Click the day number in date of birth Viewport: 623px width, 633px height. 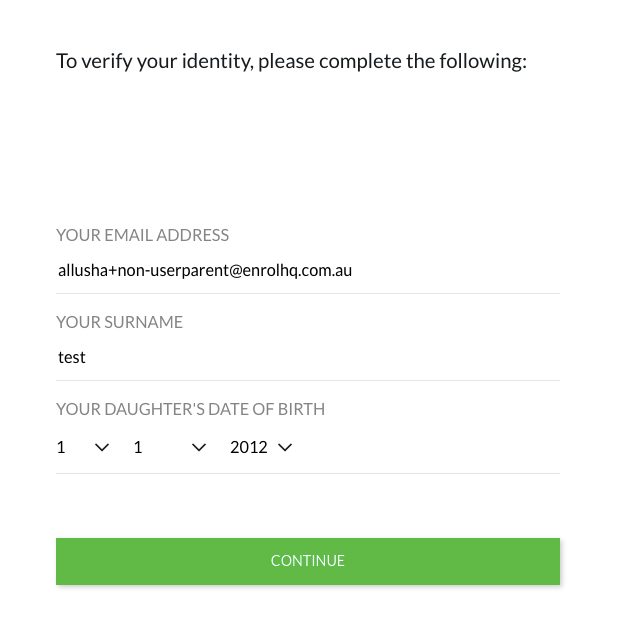click(61, 447)
